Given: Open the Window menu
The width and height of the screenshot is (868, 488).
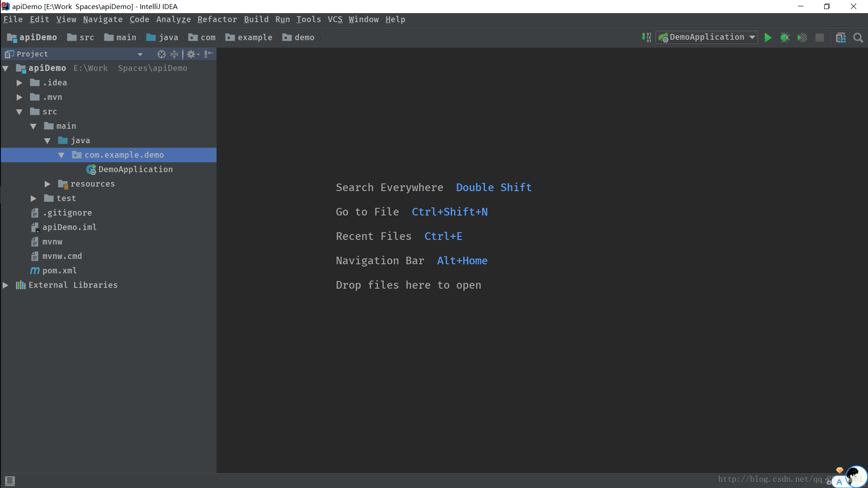Looking at the screenshot, I should (364, 19).
